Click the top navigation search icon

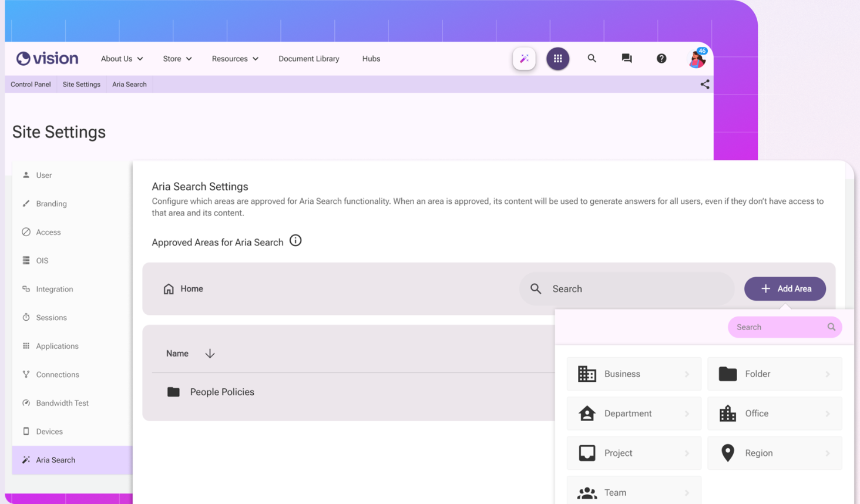pos(592,59)
